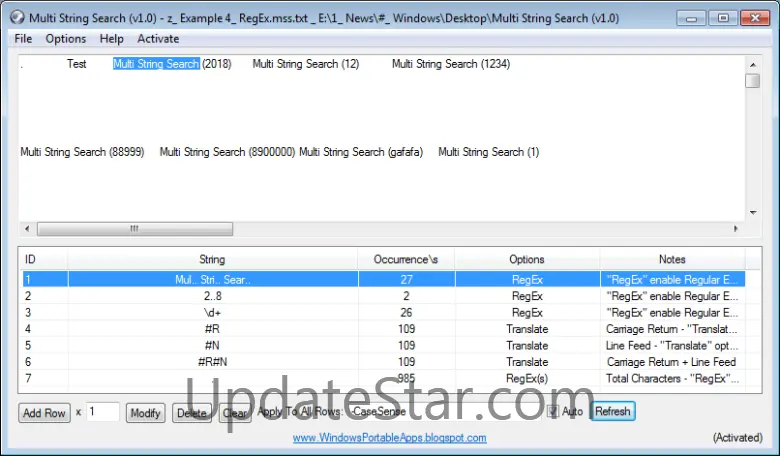The image size is (780, 456).
Task: Open the Activate menu
Action: click(158, 39)
